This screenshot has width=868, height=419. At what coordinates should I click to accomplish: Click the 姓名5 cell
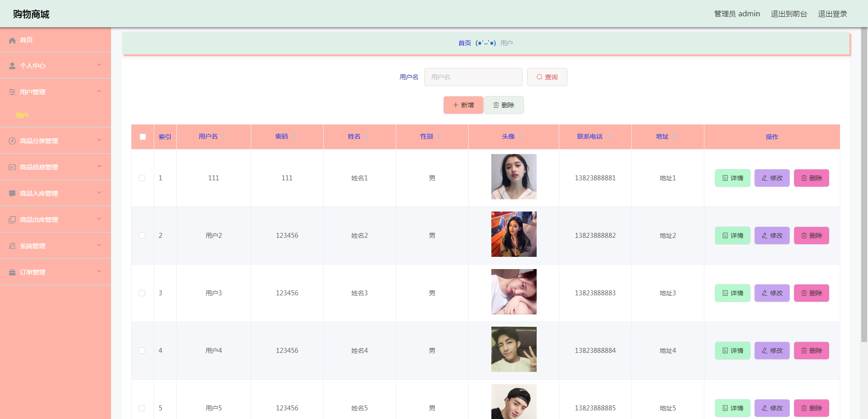[x=359, y=409]
